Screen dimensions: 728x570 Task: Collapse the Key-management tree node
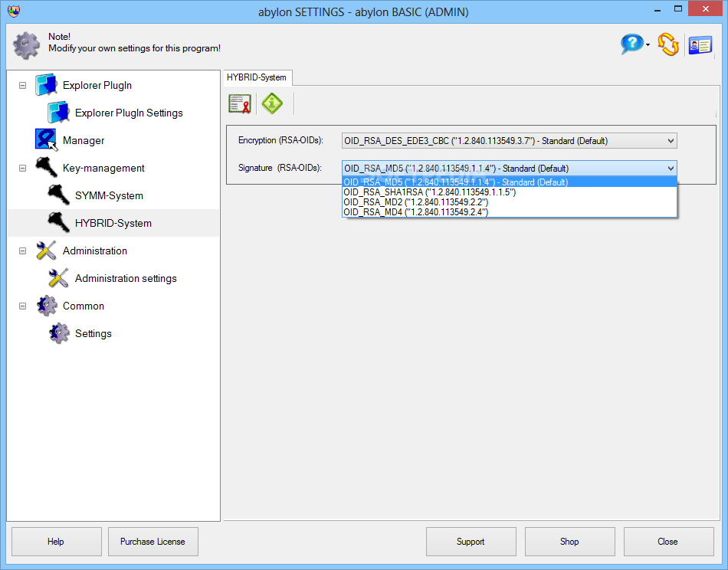(22, 168)
